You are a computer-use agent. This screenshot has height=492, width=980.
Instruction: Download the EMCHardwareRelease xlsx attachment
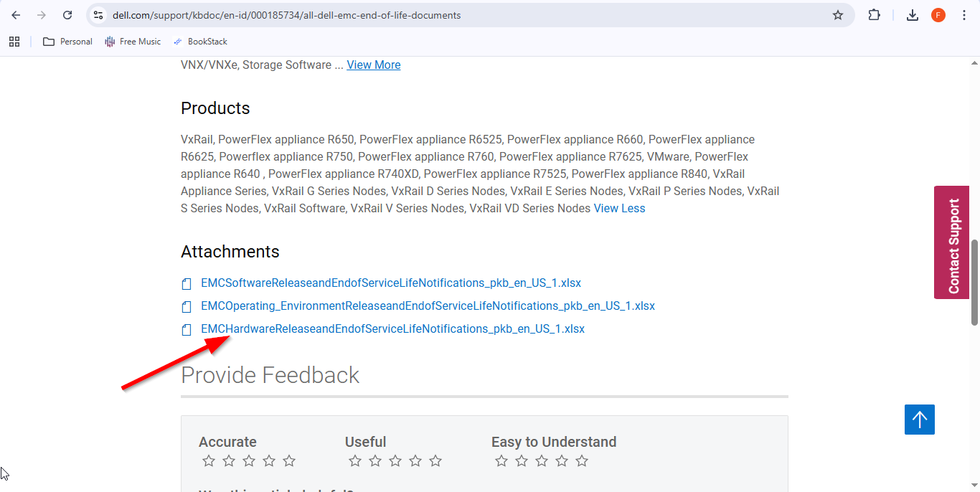[x=392, y=329]
